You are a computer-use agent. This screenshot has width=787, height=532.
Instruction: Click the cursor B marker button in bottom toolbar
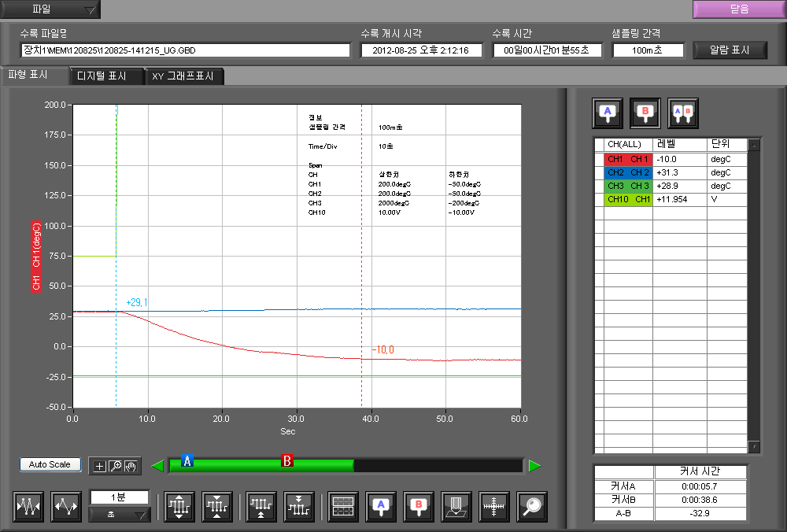pyautogui.click(x=419, y=508)
